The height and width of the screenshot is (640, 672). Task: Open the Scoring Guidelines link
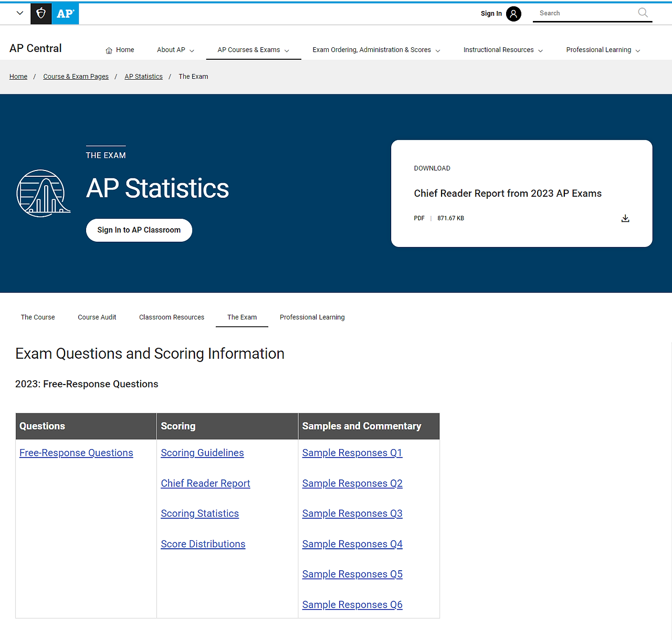202,453
